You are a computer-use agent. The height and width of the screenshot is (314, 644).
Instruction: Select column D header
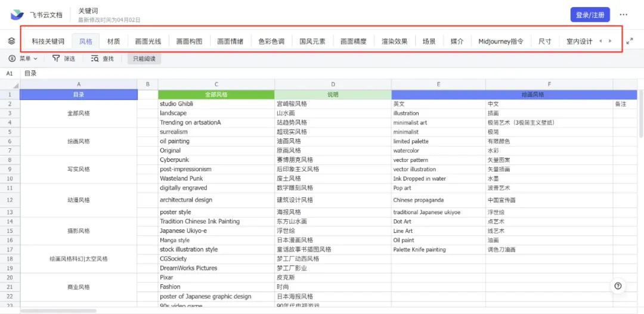pyautogui.click(x=333, y=84)
